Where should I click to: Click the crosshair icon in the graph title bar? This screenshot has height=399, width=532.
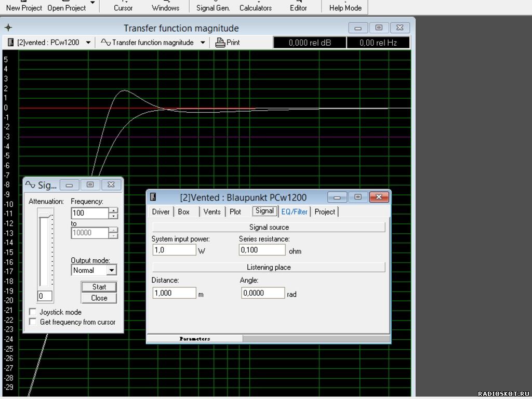coord(8,28)
